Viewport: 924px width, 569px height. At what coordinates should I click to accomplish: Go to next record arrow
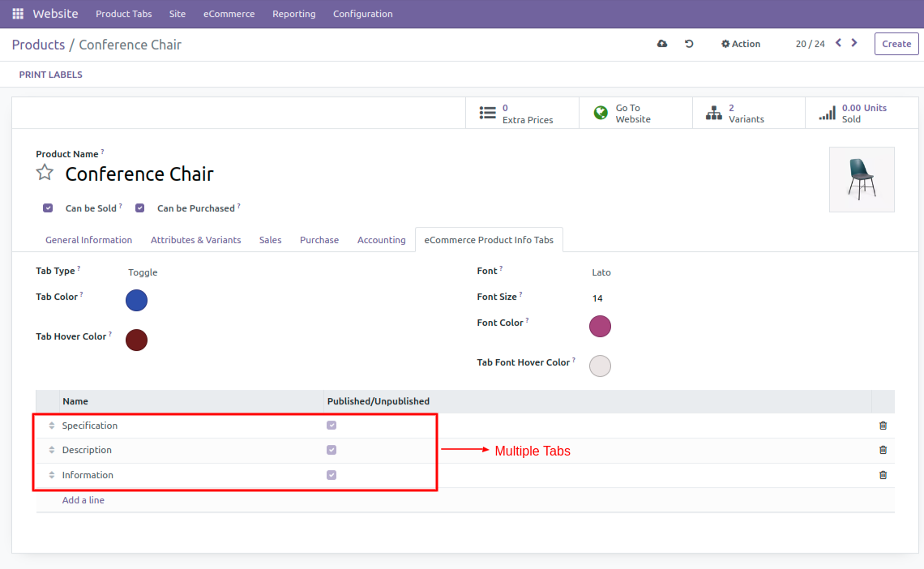click(x=854, y=43)
